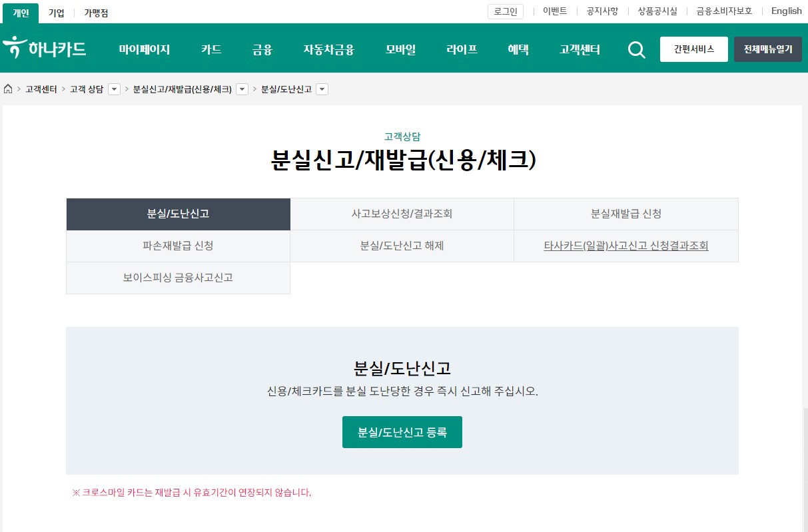Select the 파손재발급 신청 tab
808x532 pixels.
[x=178, y=246]
